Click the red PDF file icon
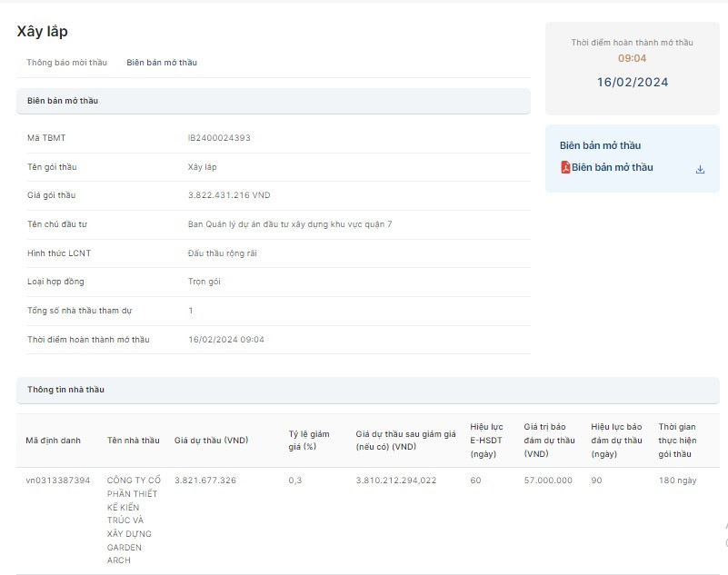728x575 pixels. coord(564,167)
